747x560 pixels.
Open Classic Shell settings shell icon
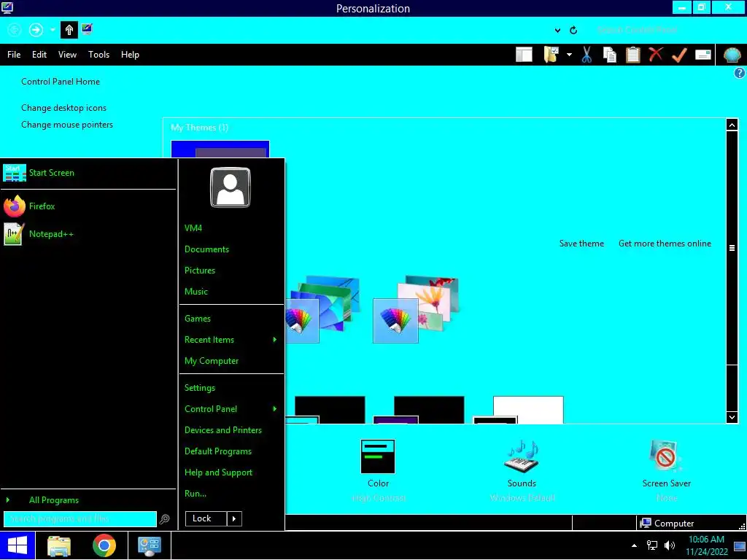click(x=732, y=55)
